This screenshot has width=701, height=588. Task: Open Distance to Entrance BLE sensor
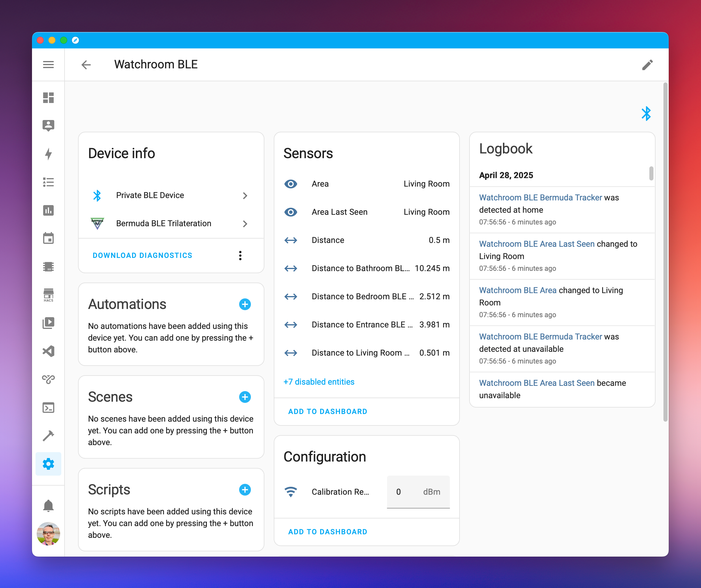pyautogui.click(x=366, y=325)
